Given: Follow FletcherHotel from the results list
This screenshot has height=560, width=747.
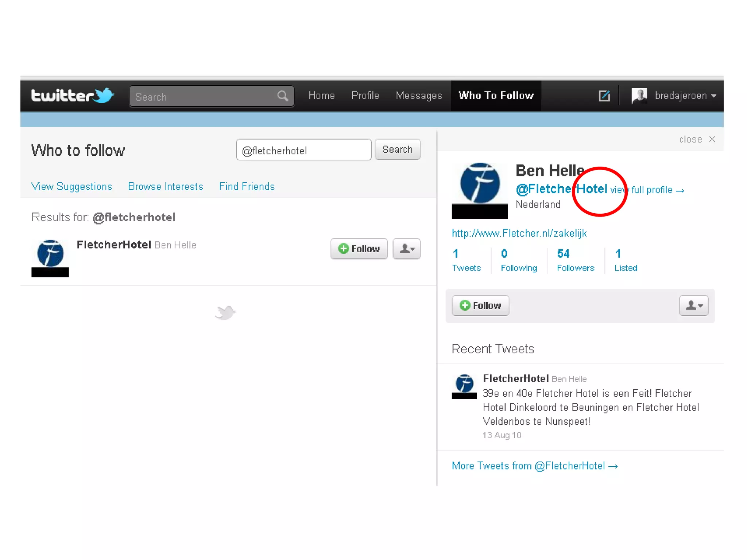Looking at the screenshot, I should [359, 249].
